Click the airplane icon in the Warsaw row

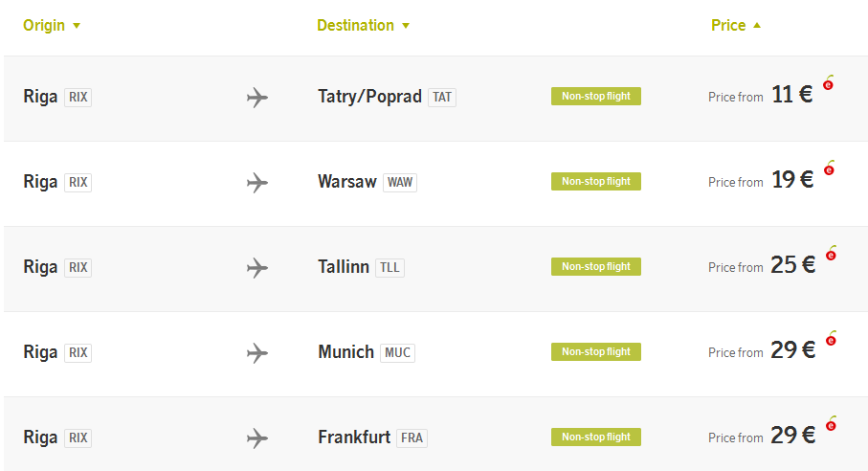pos(257,183)
